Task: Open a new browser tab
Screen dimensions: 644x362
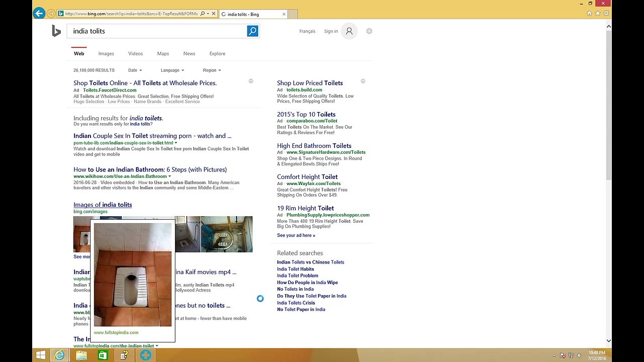Action: click(x=292, y=14)
